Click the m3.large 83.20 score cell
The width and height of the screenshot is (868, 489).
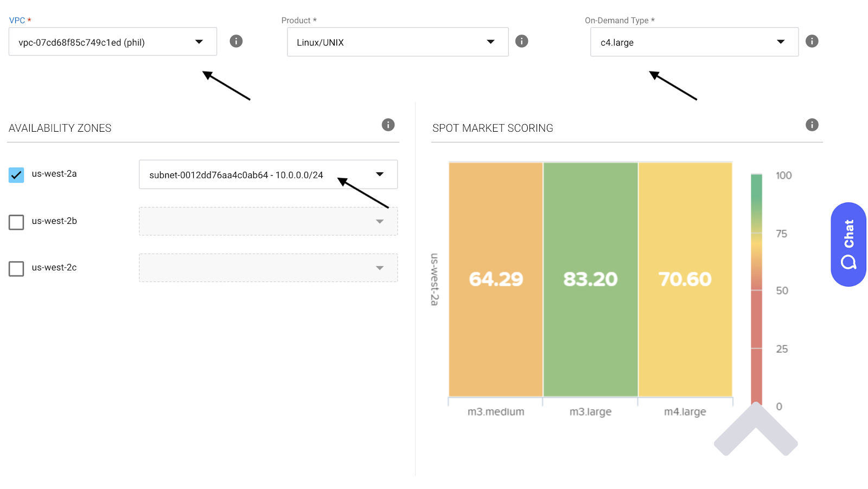(590, 279)
